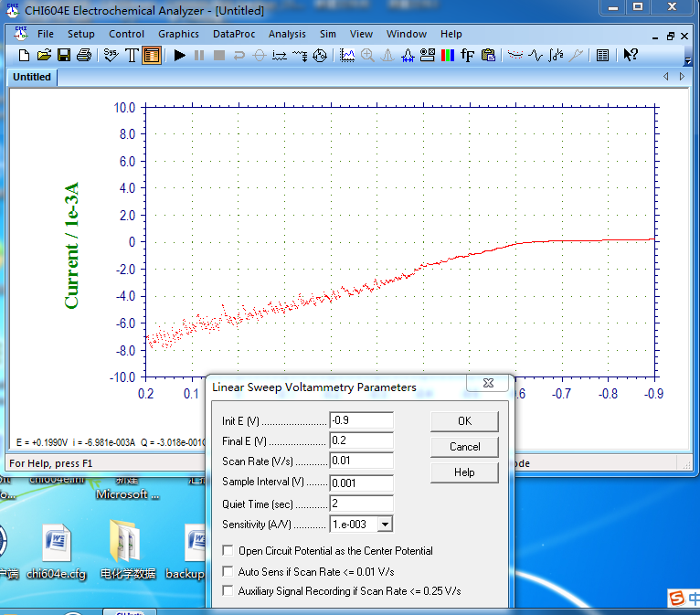700x615 pixels.
Task: Open the DataProc menu
Action: pyautogui.click(x=234, y=34)
